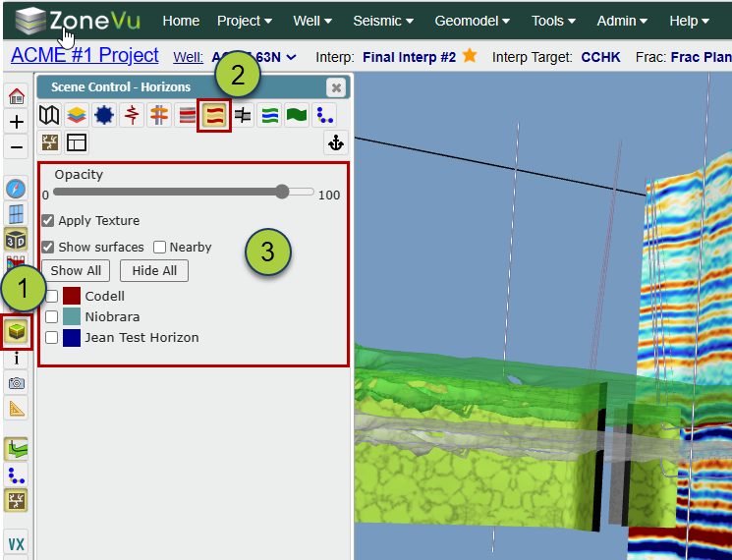The width and height of the screenshot is (732, 560).
Task: Go to Home in the top menu
Action: (181, 21)
